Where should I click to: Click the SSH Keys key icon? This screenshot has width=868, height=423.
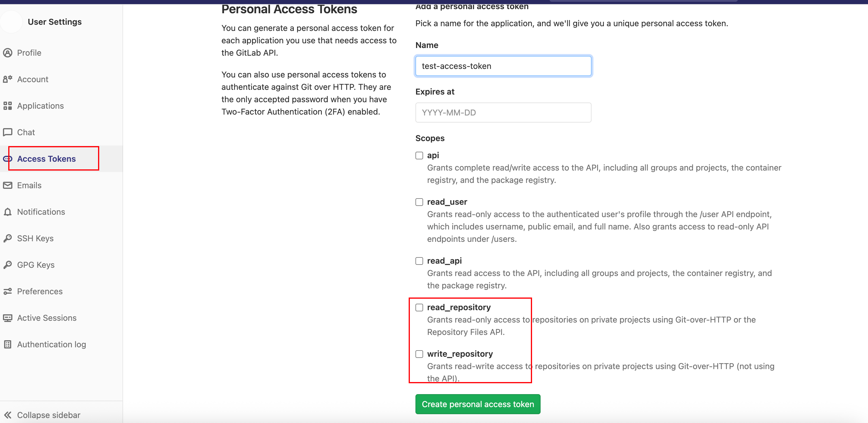pyautogui.click(x=8, y=238)
